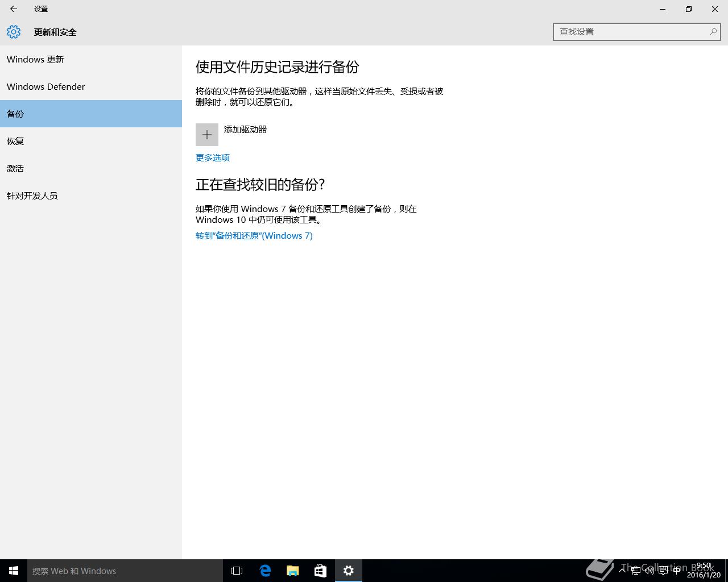Viewport: 728px width, 582px height.
Task: Click the gear icon beside 更新和安全
Action: [x=14, y=32]
